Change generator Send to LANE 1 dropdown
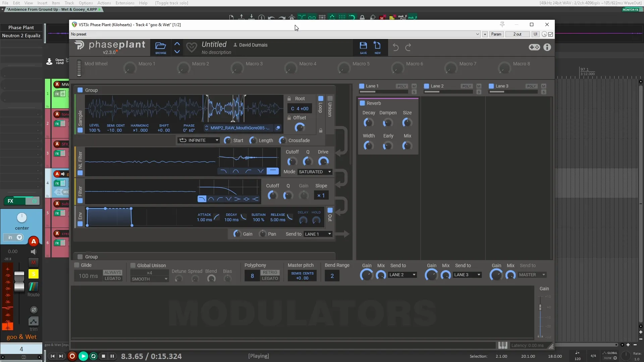Viewport: 644px width, 362px height. tap(318, 234)
